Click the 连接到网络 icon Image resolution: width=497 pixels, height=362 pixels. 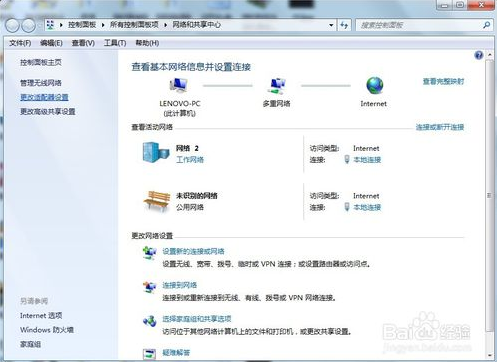tap(149, 287)
